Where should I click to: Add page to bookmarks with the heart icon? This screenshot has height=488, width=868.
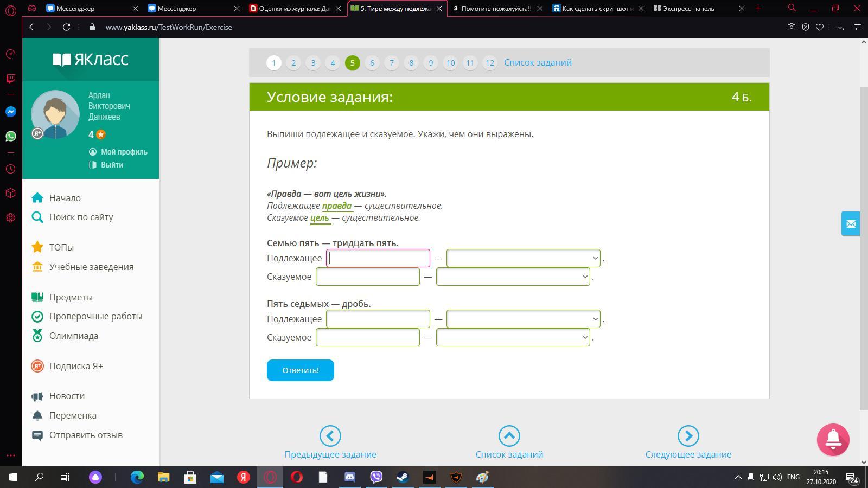click(820, 27)
